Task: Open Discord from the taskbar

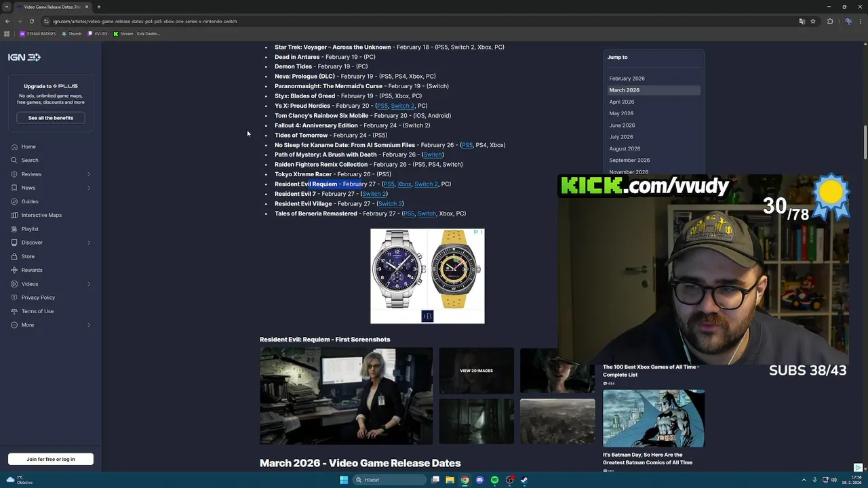Action: [x=479, y=480]
